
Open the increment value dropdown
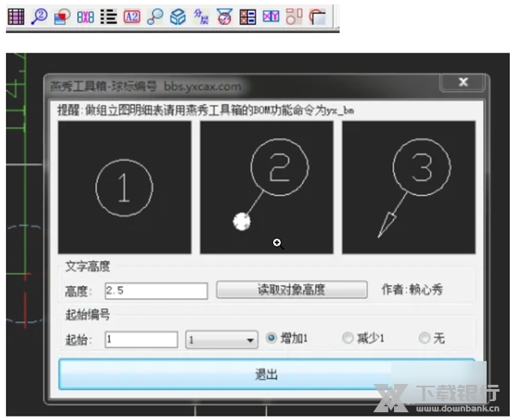[x=221, y=339]
